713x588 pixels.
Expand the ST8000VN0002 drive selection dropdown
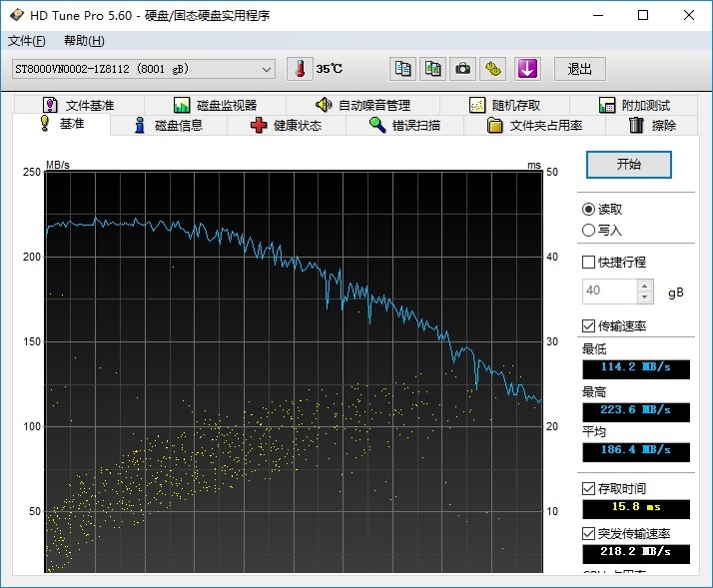pos(267,69)
